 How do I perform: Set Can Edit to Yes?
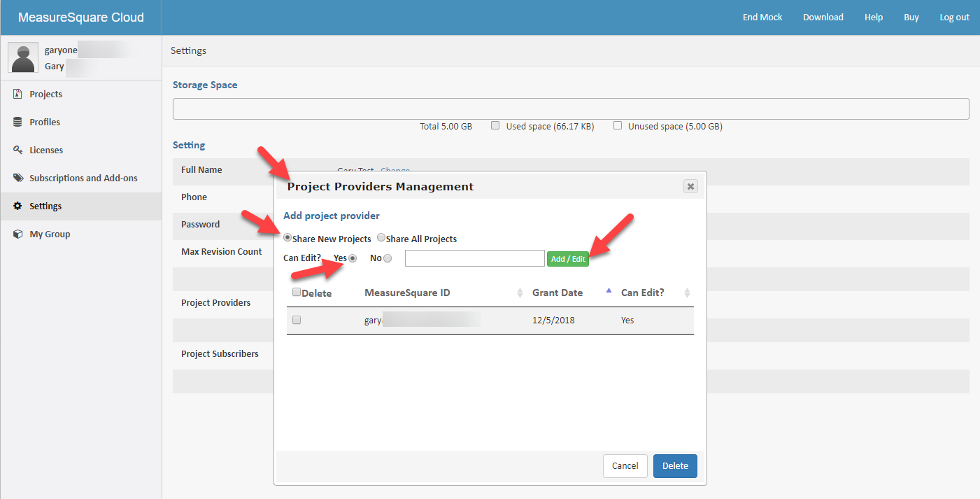353,258
